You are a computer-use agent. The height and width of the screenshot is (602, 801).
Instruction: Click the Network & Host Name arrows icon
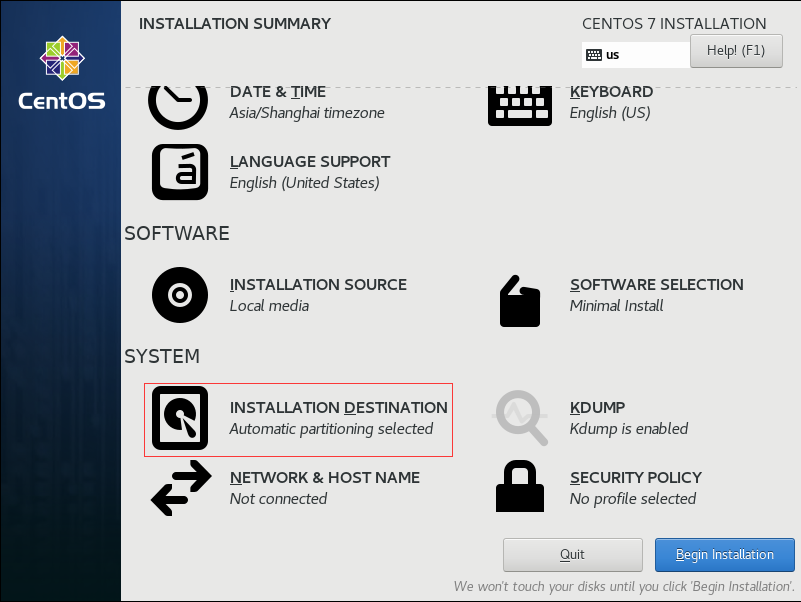click(181, 488)
